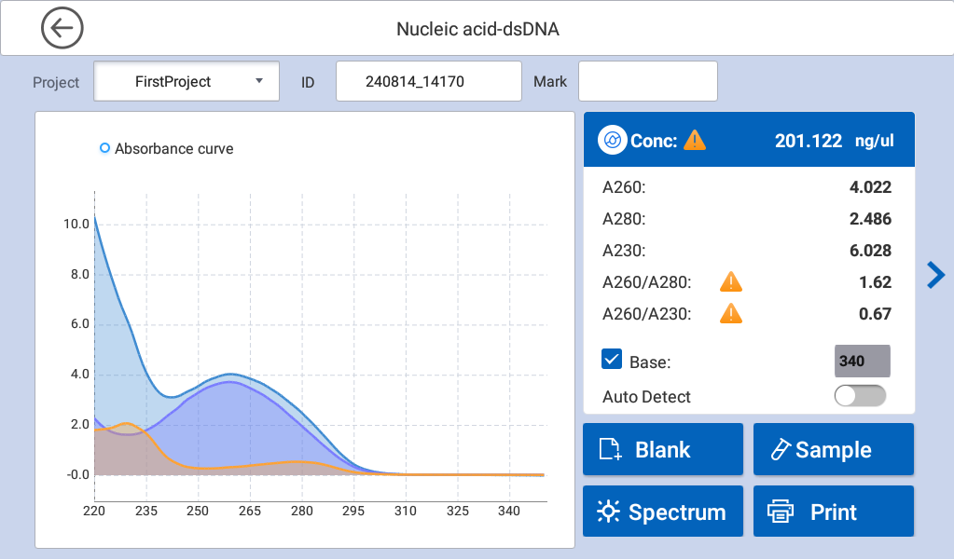Edit the Base wavelength value 340

click(x=861, y=361)
